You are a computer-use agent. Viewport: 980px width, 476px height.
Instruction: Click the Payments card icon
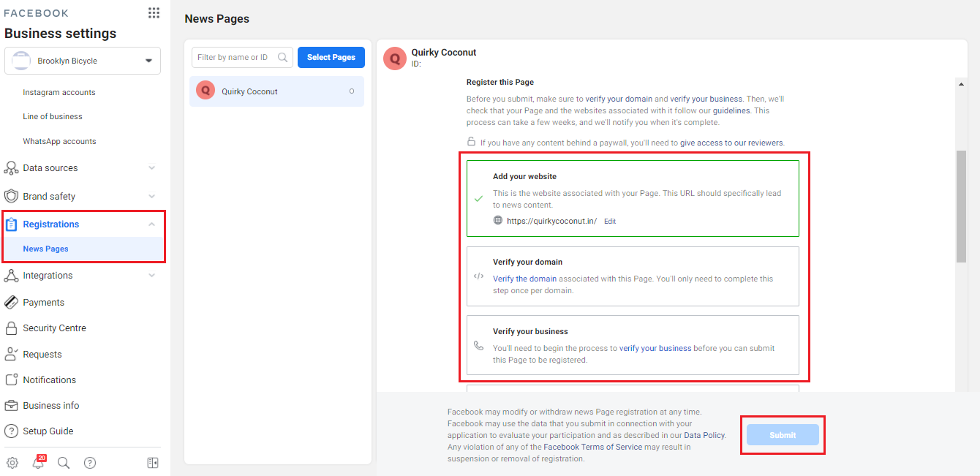pyautogui.click(x=11, y=302)
